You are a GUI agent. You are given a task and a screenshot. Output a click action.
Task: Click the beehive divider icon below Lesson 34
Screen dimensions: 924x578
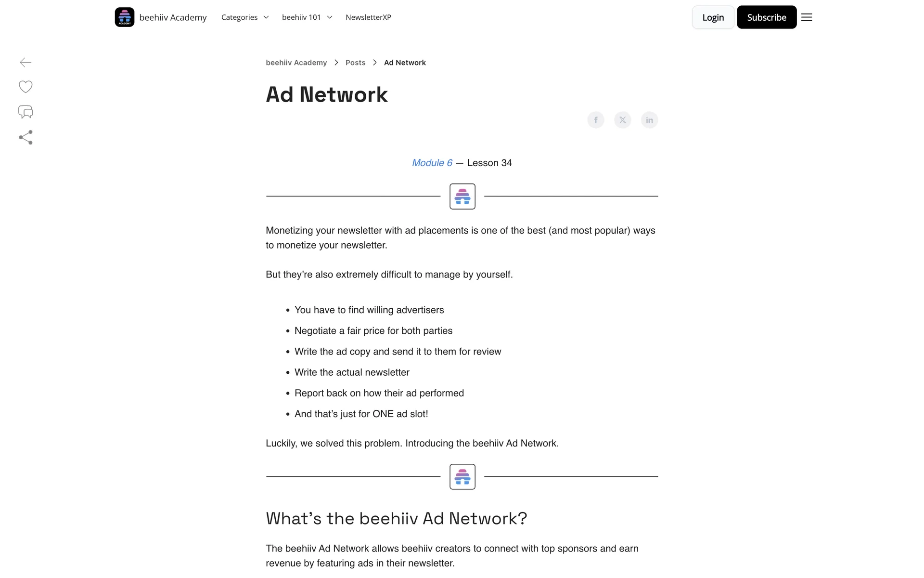pyautogui.click(x=462, y=197)
